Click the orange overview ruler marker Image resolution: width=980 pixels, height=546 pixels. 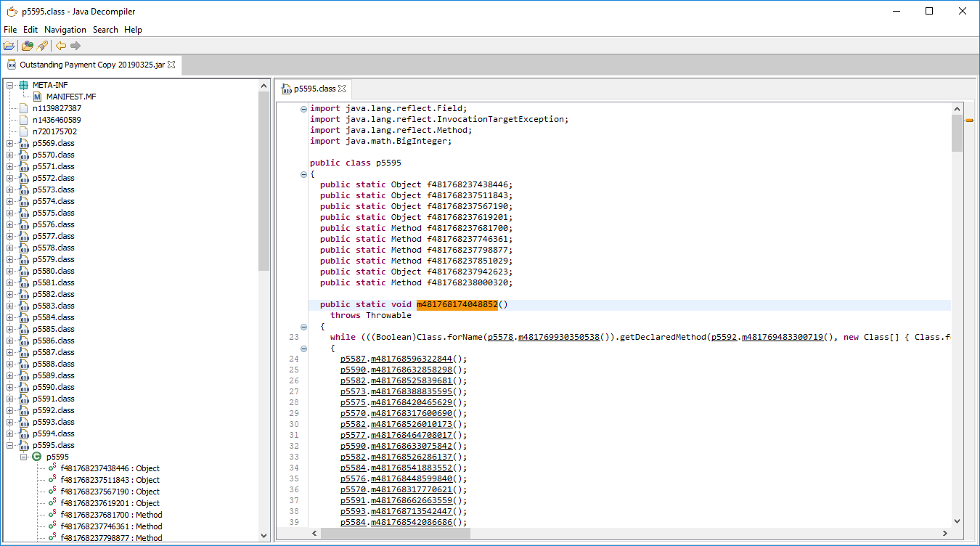(968, 121)
